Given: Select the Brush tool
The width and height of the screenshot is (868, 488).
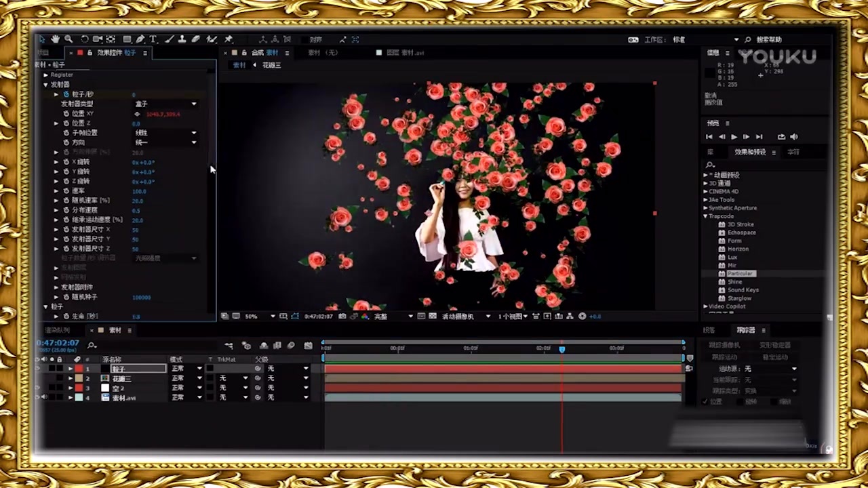Looking at the screenshot, I should pyautogui.click(x=170, y=39).
